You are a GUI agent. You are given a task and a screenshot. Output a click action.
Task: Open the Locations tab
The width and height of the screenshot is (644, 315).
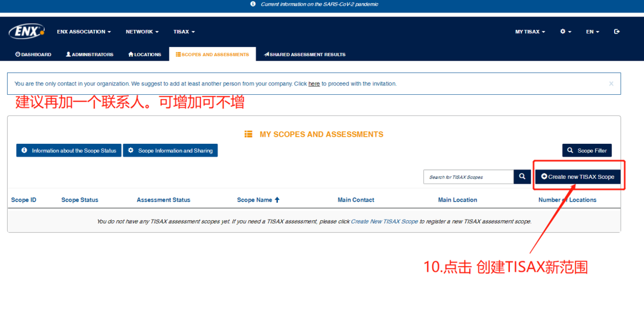(144, 54)
